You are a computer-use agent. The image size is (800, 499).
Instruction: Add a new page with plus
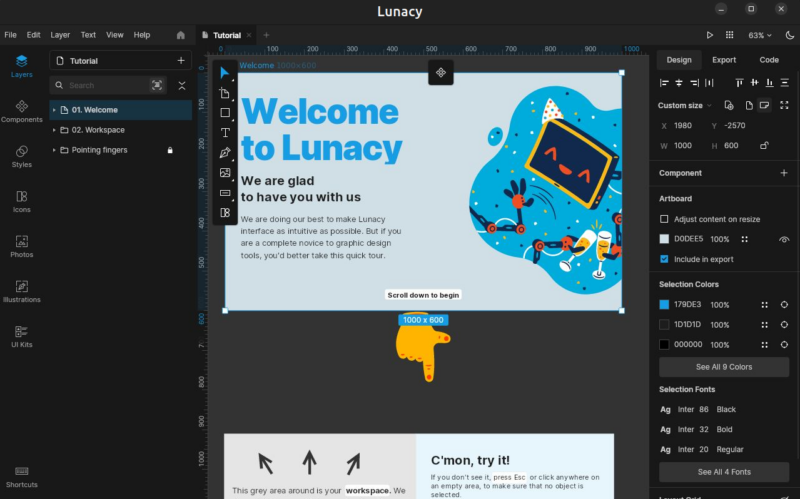[x=181, y=61]
